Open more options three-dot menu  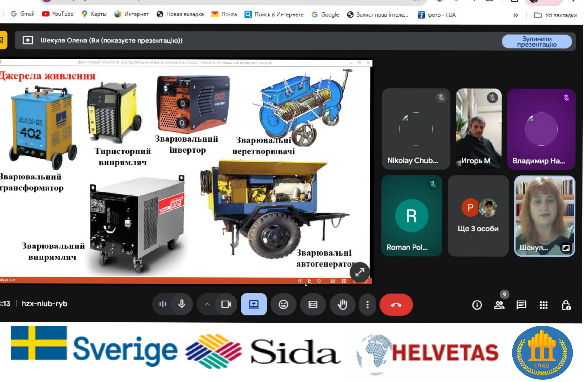(x=367, y=304)
